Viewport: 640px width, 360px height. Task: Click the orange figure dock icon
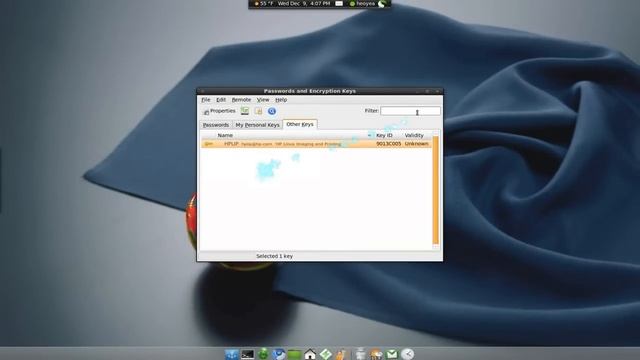tap(341, 354)
